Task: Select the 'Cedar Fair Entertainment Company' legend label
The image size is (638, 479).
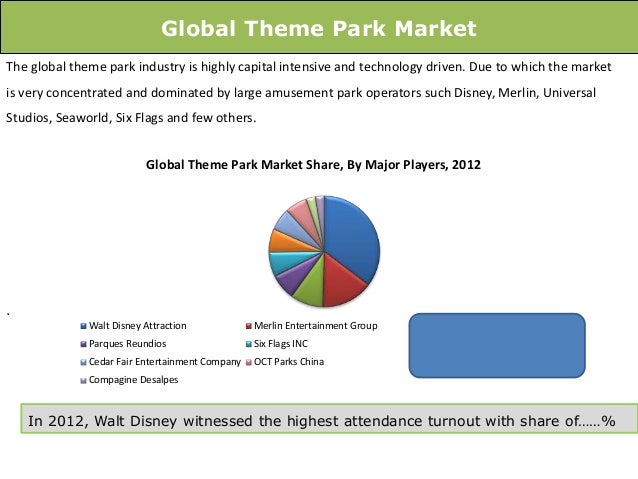Action: (x=165, y=362)
